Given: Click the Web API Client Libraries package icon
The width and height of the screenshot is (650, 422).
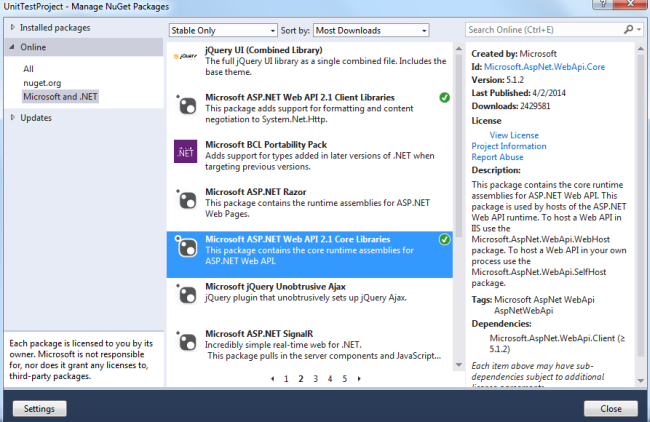Looking at the screenshot, I should [x=186, y=105].
